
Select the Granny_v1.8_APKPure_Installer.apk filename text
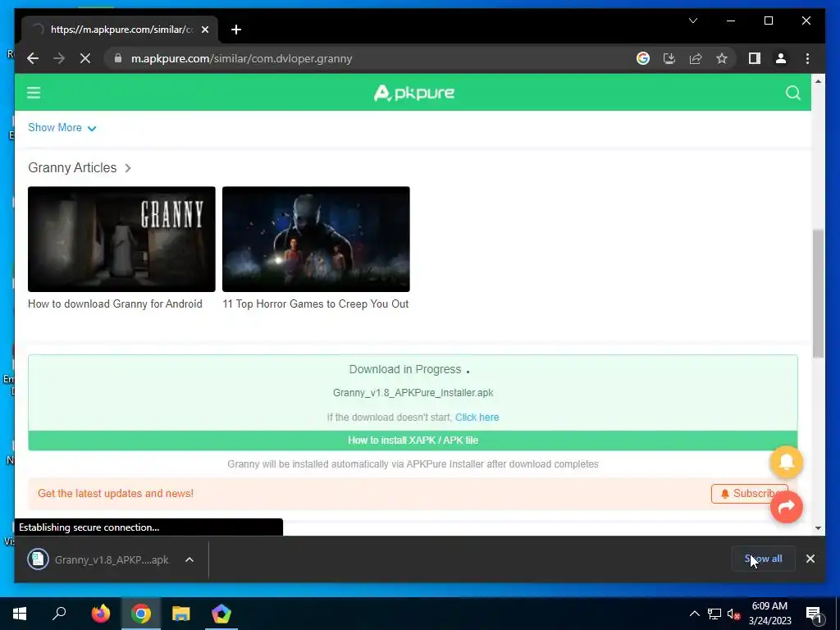tap(413, 393)
